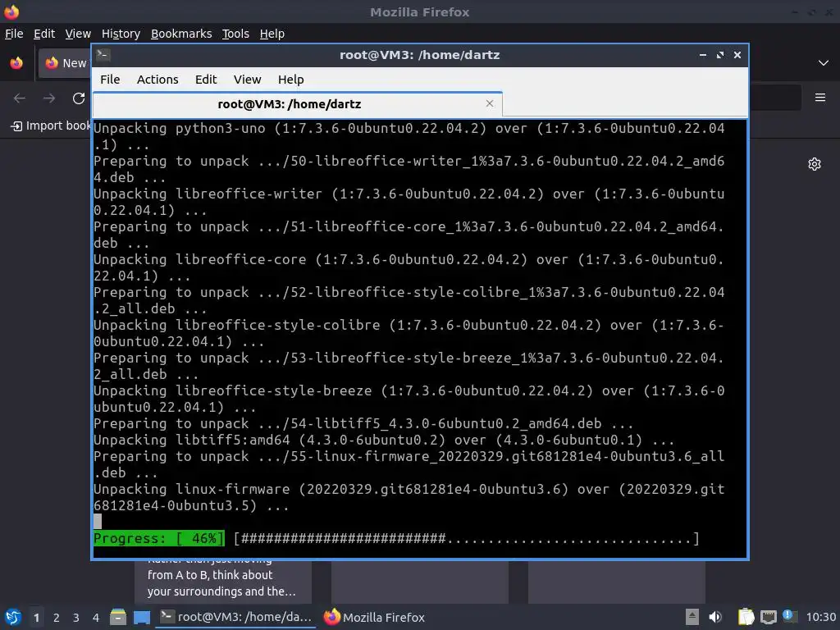Switch to workspace 4
Image resolution: width=840 pixels, height=630 pixels.
[x=96, y=618]
